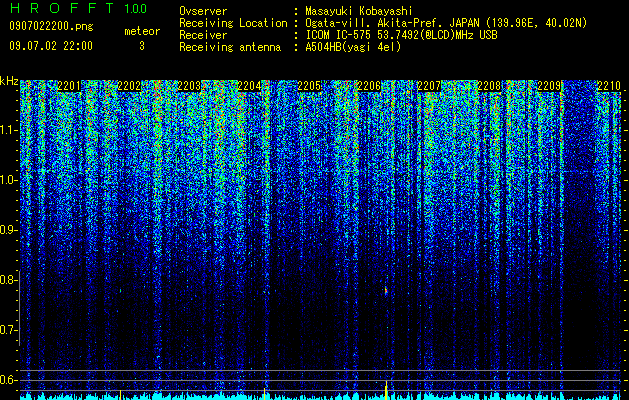629x400 pixels.
Task: Click the meteor count value 3
Action: (x=142, y=46)
